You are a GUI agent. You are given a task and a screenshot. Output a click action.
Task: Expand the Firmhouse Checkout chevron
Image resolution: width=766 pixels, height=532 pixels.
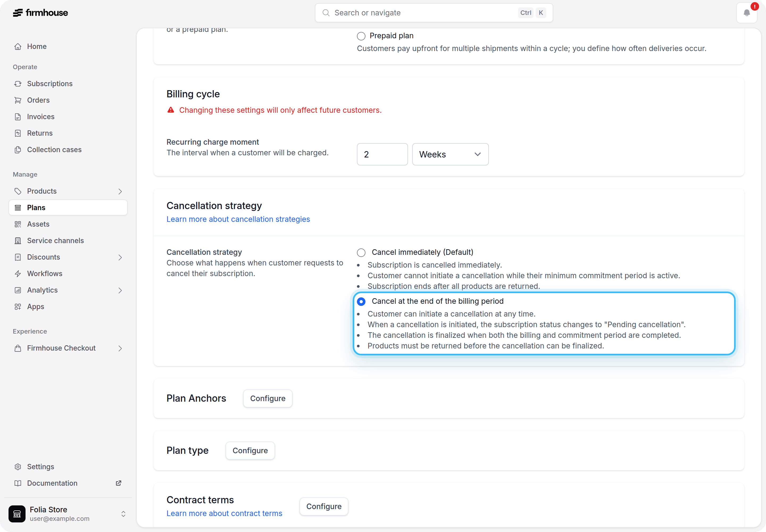(x=120, y=348)
